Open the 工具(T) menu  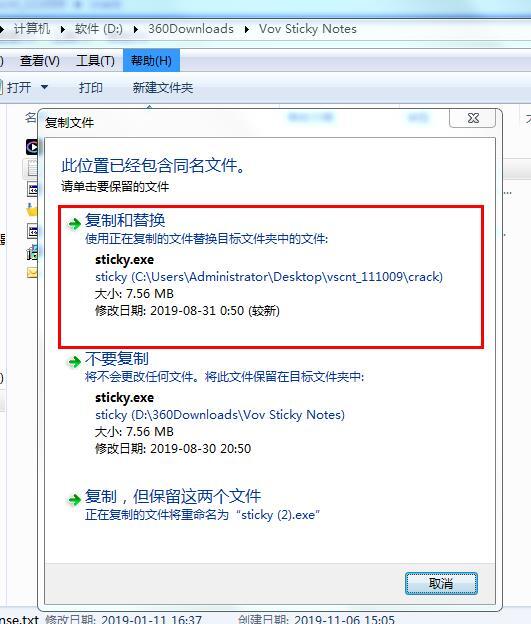[x=95, y=60]
